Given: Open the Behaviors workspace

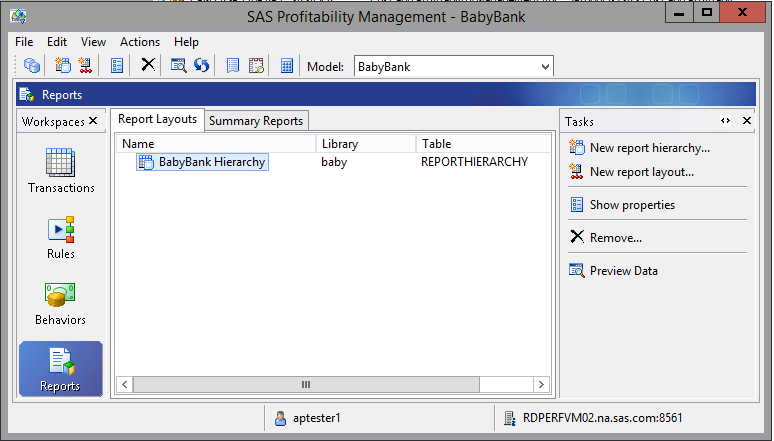Looking at the screenshot, I should point(61,304).
